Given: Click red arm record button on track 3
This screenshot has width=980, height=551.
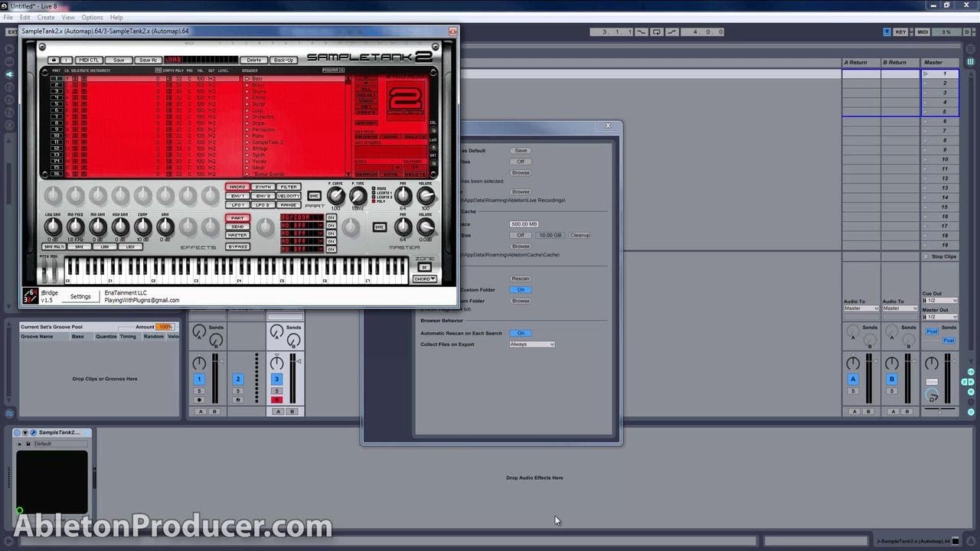Looking at the screenshot, I should pos(276,399).
